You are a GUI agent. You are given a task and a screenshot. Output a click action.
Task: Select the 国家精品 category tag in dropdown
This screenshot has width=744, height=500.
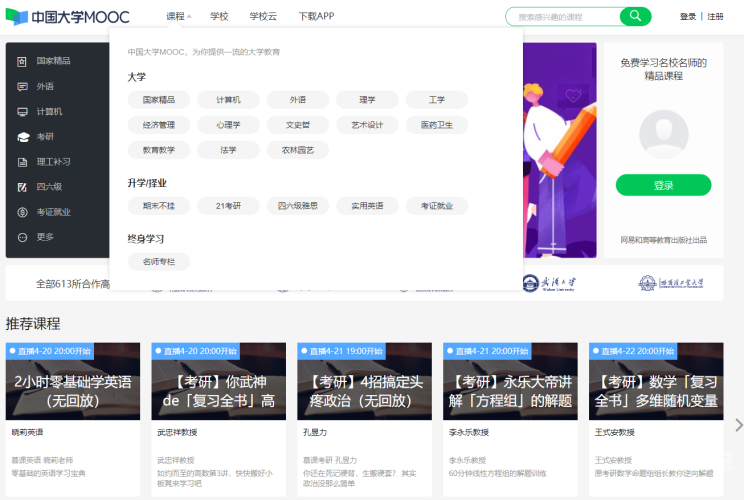(159, 100)
